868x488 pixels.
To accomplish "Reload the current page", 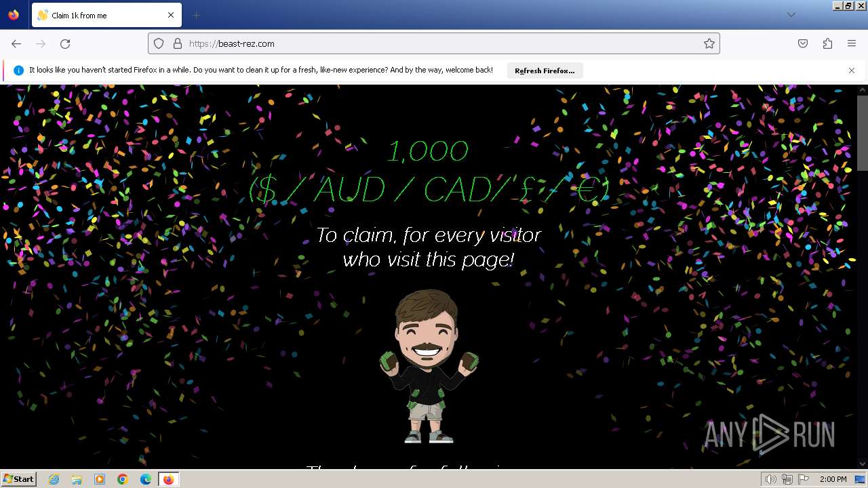I will [65, 43].
